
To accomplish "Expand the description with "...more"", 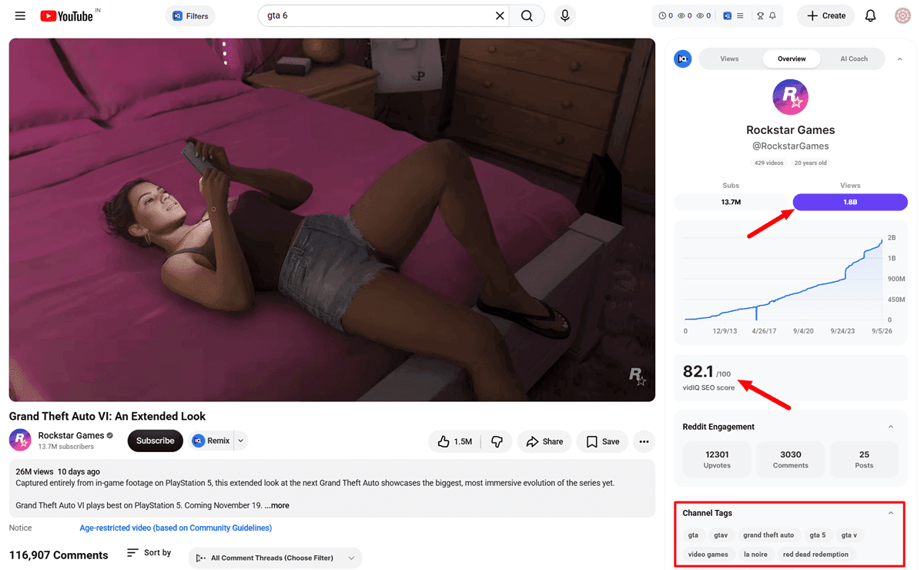I will point(276,505).
